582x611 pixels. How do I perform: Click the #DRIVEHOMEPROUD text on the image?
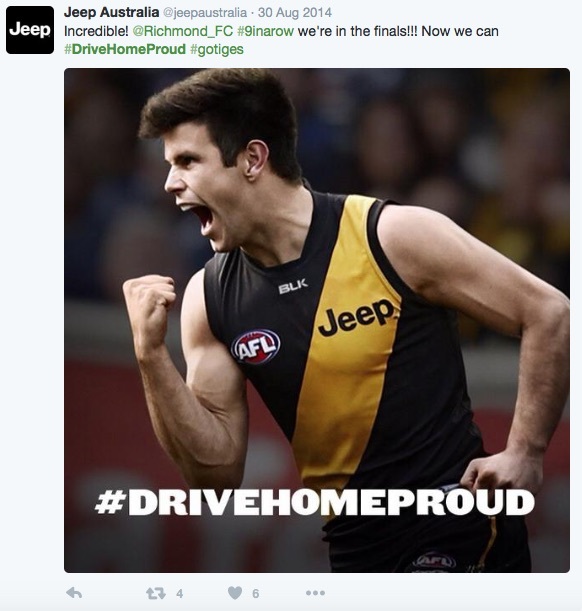click(314, 503)
